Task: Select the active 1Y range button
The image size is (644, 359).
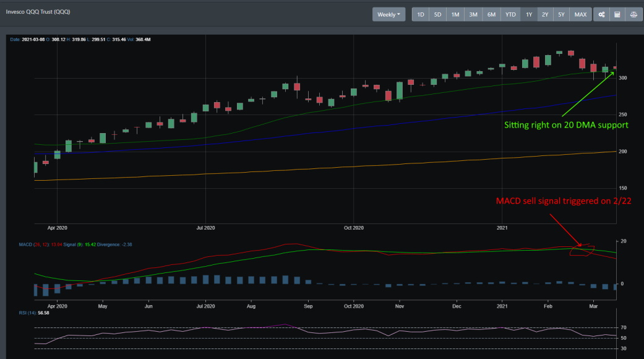Action: 529,14
